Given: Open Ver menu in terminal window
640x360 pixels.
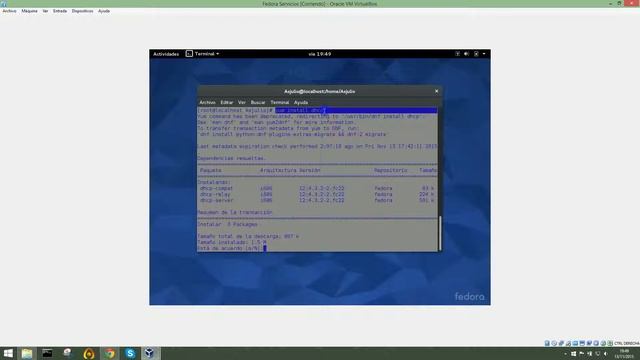Looking at the screenshot, I should [x=242, y=102].
